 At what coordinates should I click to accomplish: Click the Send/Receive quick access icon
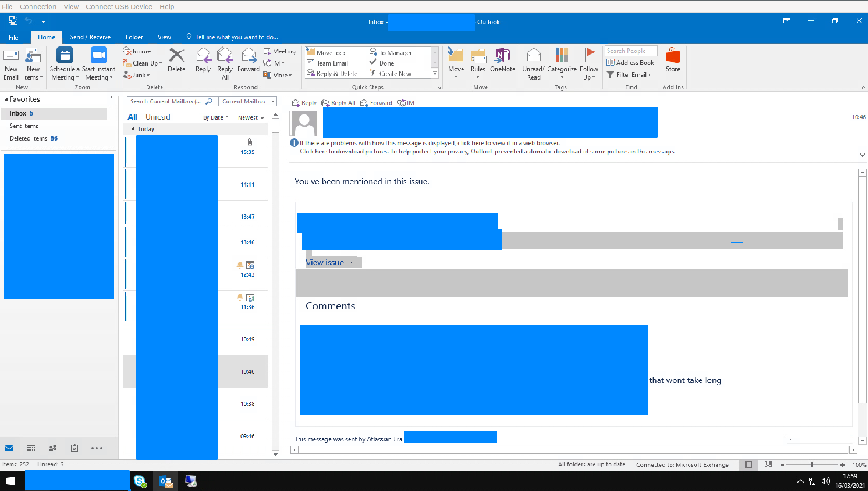coord(13,20)
